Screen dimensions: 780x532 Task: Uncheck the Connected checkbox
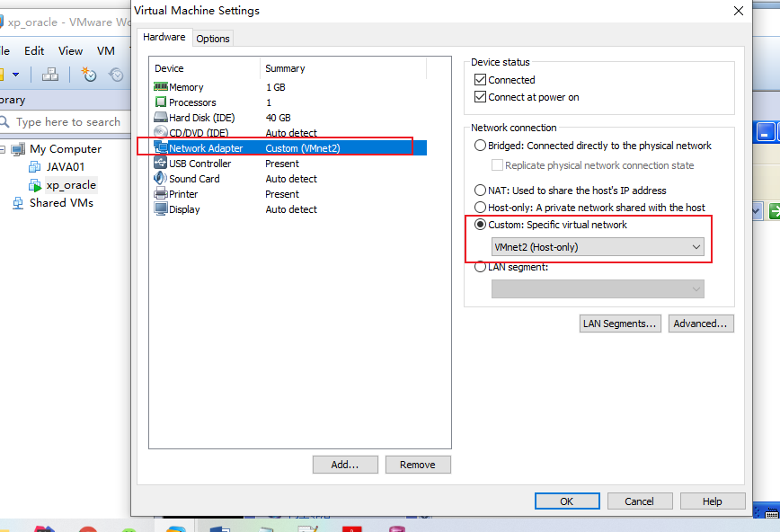coord(480,80)
